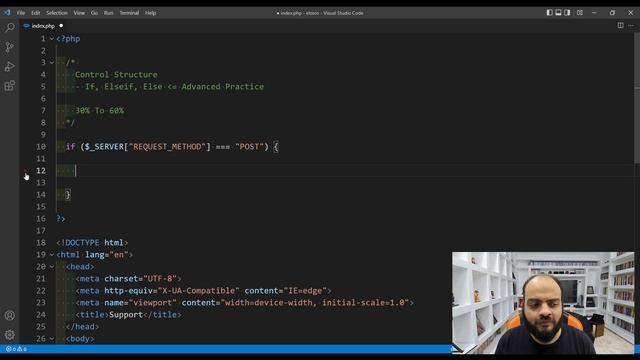Click the '30% To 60%' comment text
The width and height of the screenshot is (640, 360).
click(99, 111)
